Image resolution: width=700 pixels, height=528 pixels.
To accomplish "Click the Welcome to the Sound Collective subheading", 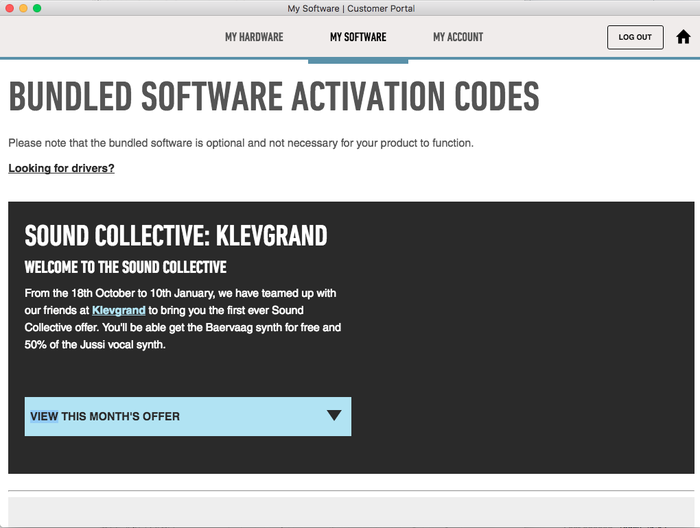I will pos(125,267).
